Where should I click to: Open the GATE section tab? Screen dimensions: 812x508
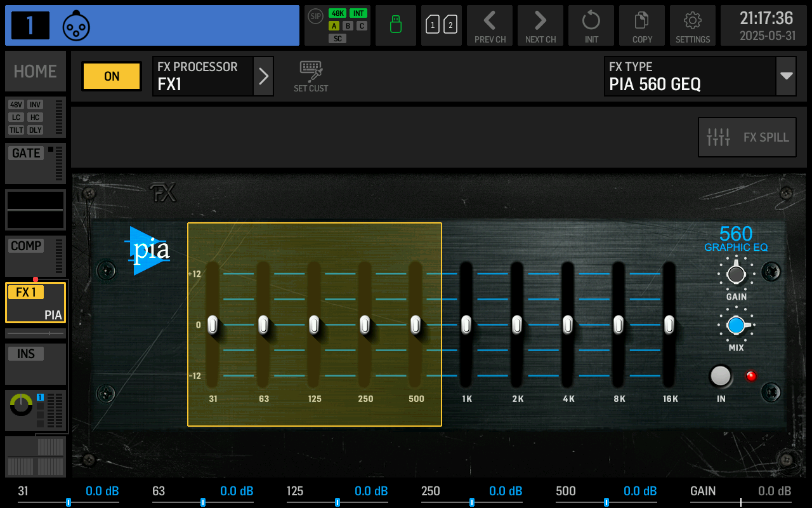[36, 163]
